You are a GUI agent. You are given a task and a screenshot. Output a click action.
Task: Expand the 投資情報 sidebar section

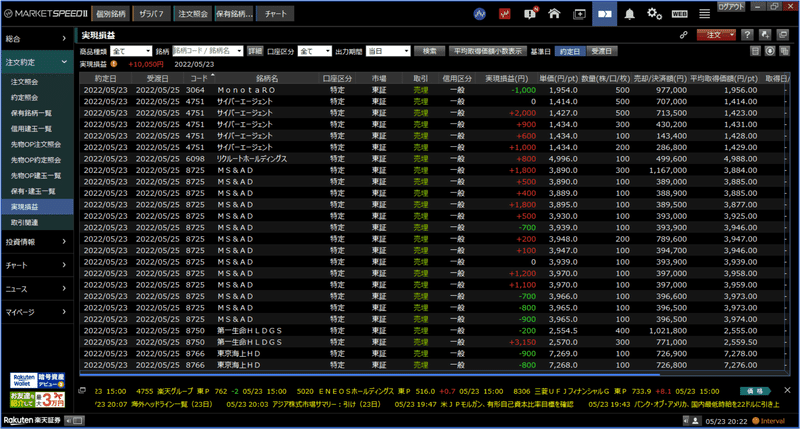[x=36, y=242]
